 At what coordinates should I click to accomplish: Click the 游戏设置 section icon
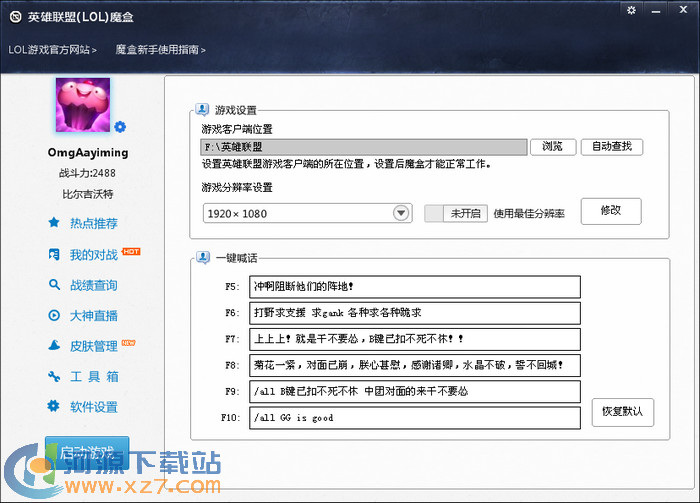(202, 109)
